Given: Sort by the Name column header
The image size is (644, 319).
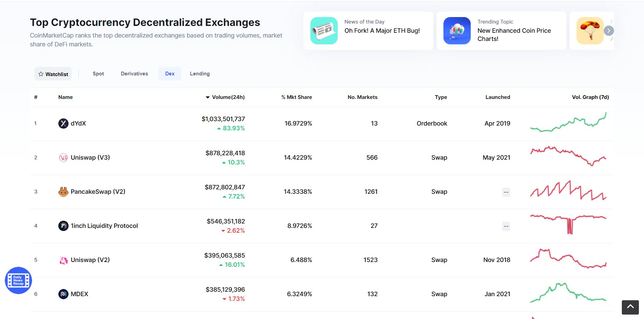Looking at the screenshot, I should pos(65,97).
